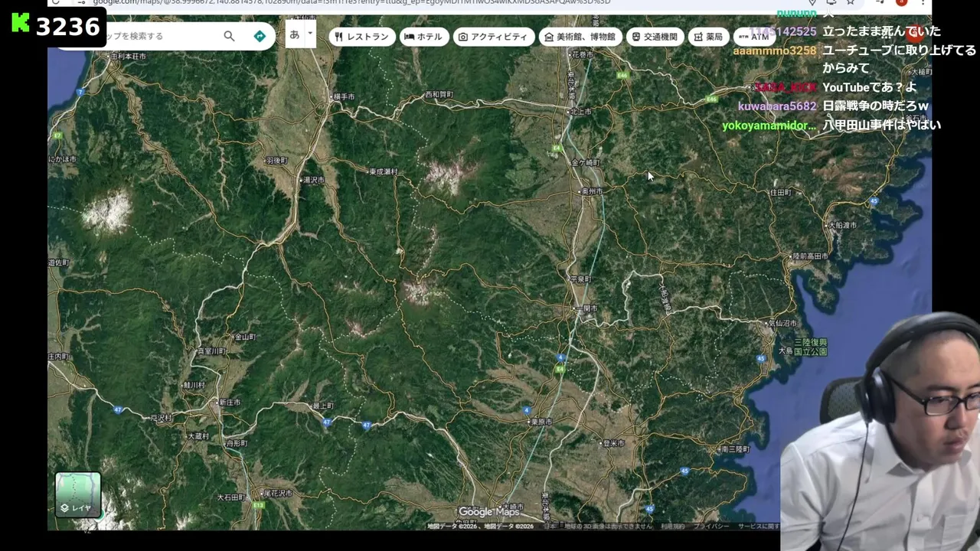980x551 pixels.
Task: Click the 登米市 map label
Action: coord(613,443)
